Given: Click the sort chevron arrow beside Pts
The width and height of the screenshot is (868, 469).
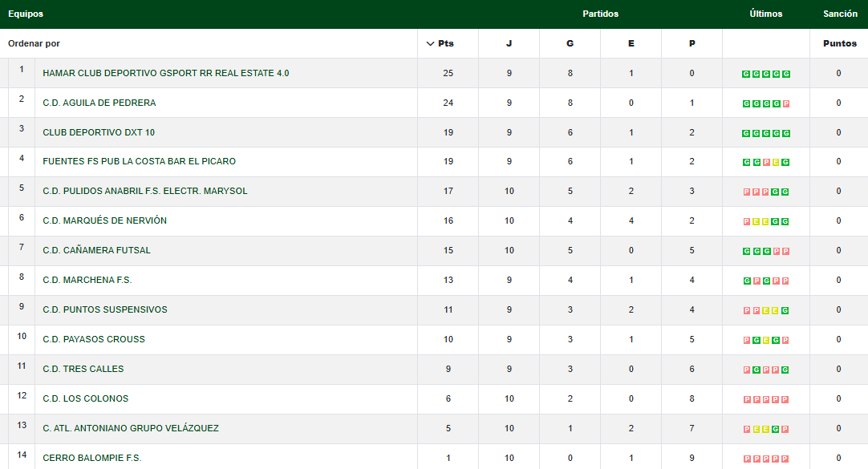Looking at the screenshot, I should (431, 43).
